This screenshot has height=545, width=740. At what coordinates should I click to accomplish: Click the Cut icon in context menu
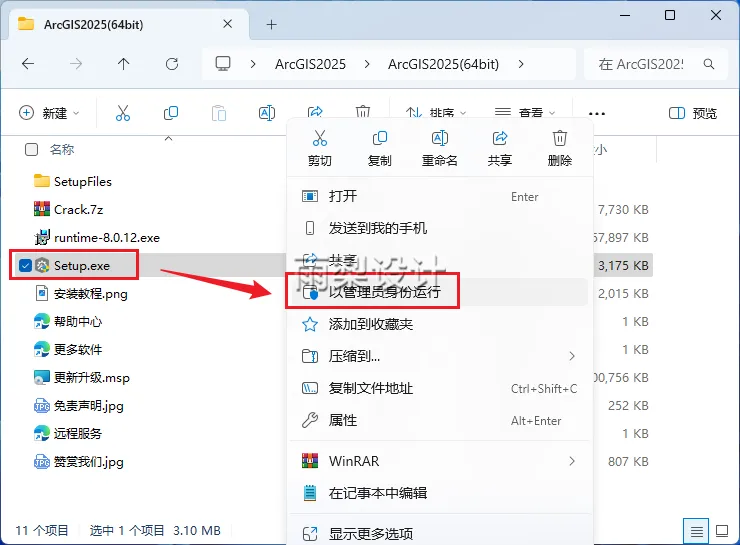pyautogui.click(x=320, y=138)
